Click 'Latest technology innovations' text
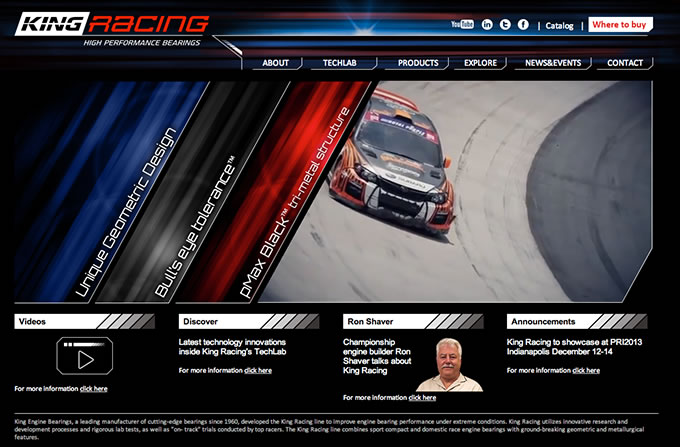The height and width of the screenshot is (447, 680). point(232,342)
